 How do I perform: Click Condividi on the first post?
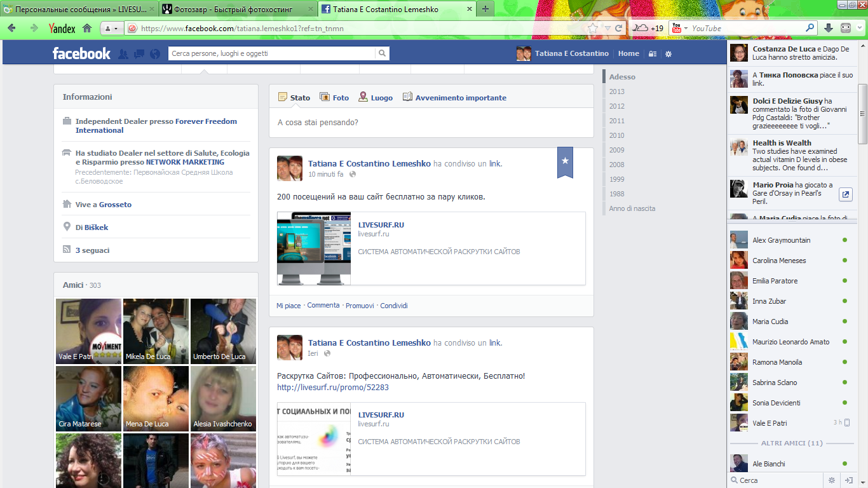[394, 306]
